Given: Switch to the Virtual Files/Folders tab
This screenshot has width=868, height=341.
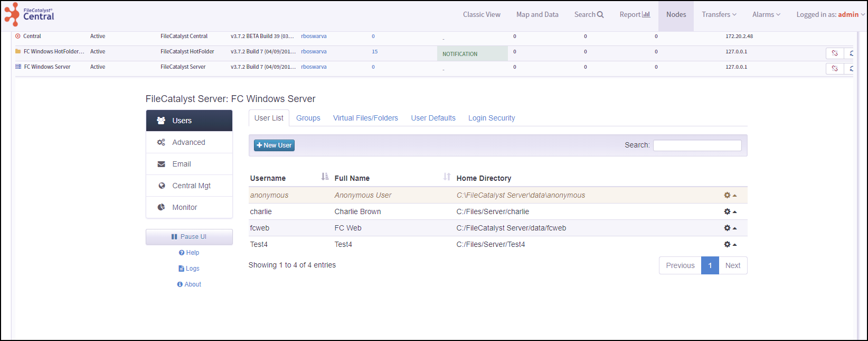Looking at the screenshot, I should (x=365, y=118).
